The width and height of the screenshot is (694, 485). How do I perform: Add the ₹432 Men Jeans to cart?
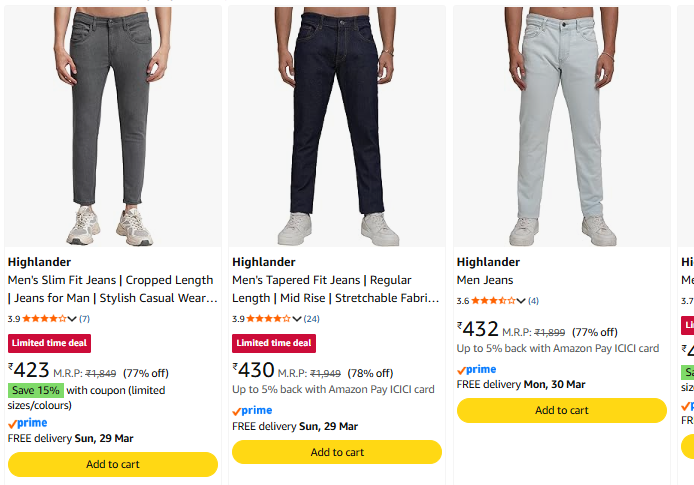[x=562, y=410]
